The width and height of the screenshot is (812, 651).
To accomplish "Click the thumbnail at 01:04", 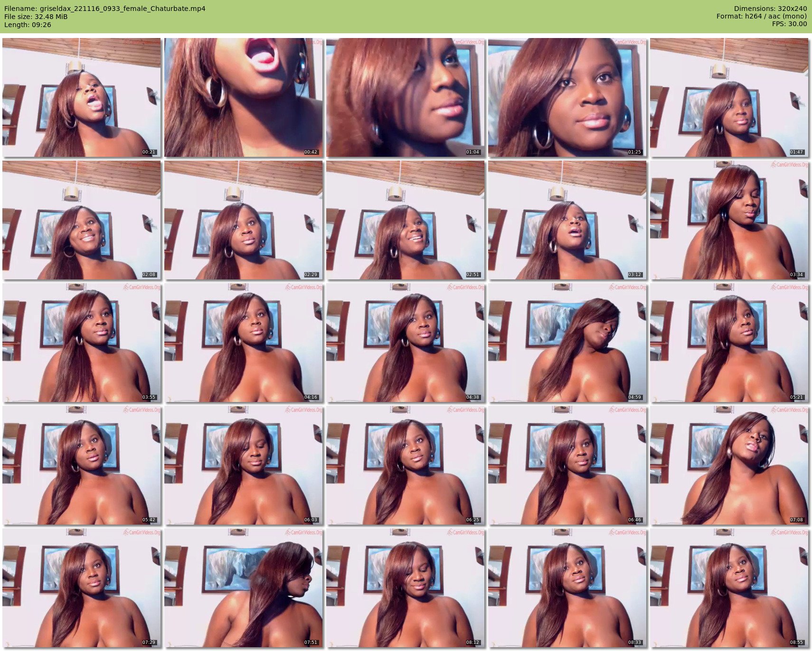I will coord(406,97).
